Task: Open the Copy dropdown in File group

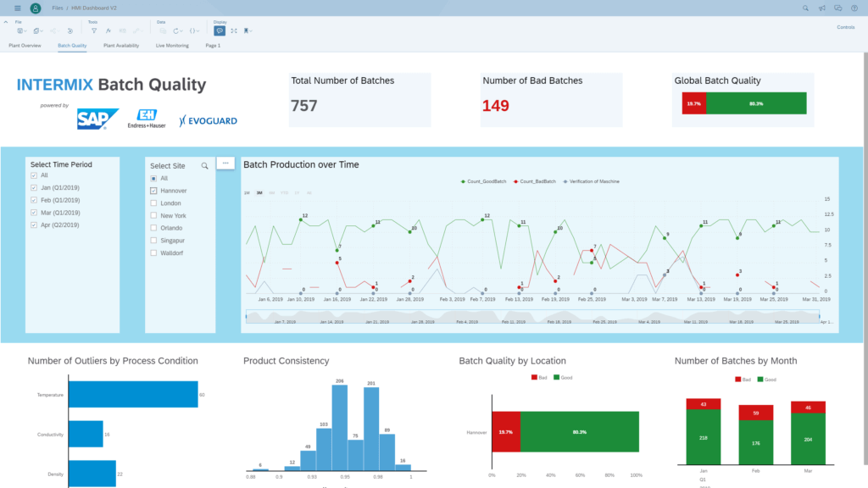Action: click(x=38, y=31)
